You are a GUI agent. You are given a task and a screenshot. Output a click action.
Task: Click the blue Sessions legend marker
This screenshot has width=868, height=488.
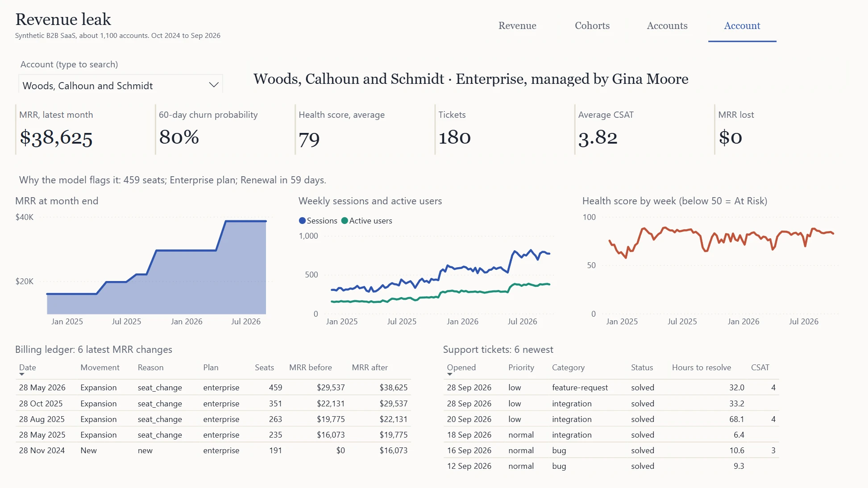coord(302,221)
